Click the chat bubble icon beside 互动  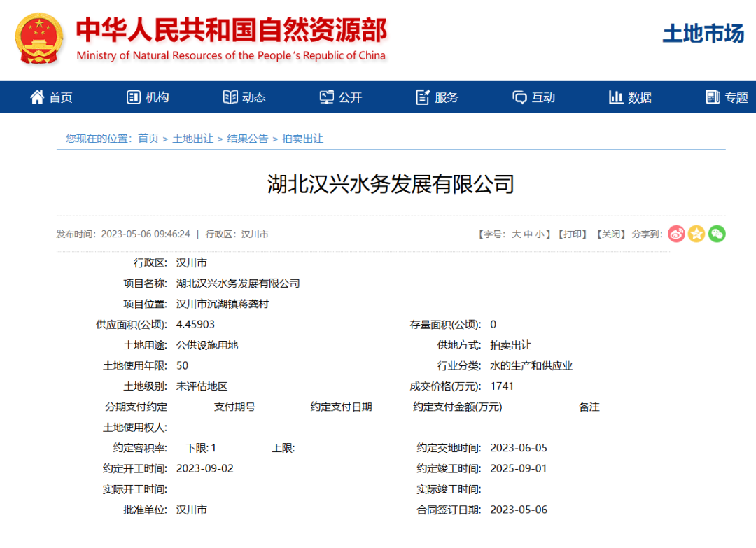[x=519, y=97]
